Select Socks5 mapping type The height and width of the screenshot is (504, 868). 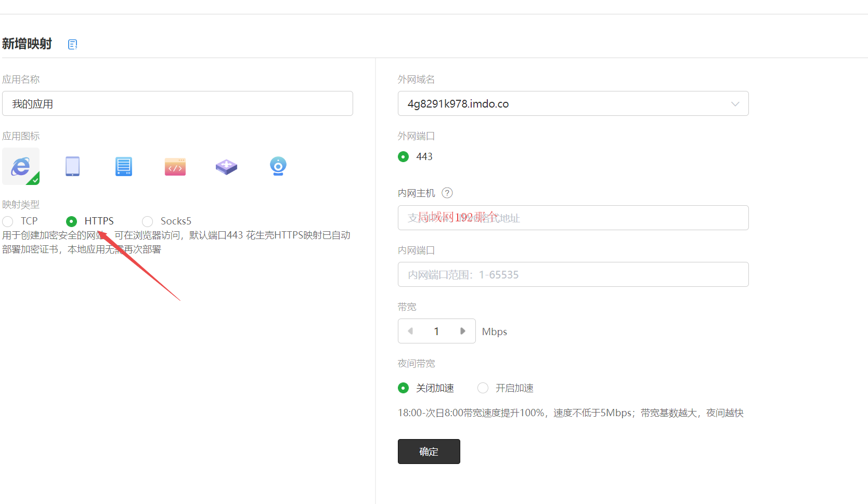tap(148, 221)
